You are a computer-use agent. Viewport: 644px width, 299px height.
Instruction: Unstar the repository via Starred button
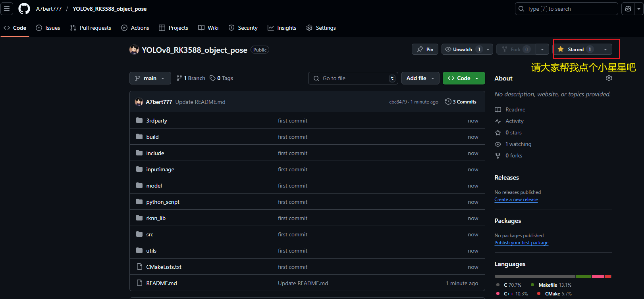point(576,49)
